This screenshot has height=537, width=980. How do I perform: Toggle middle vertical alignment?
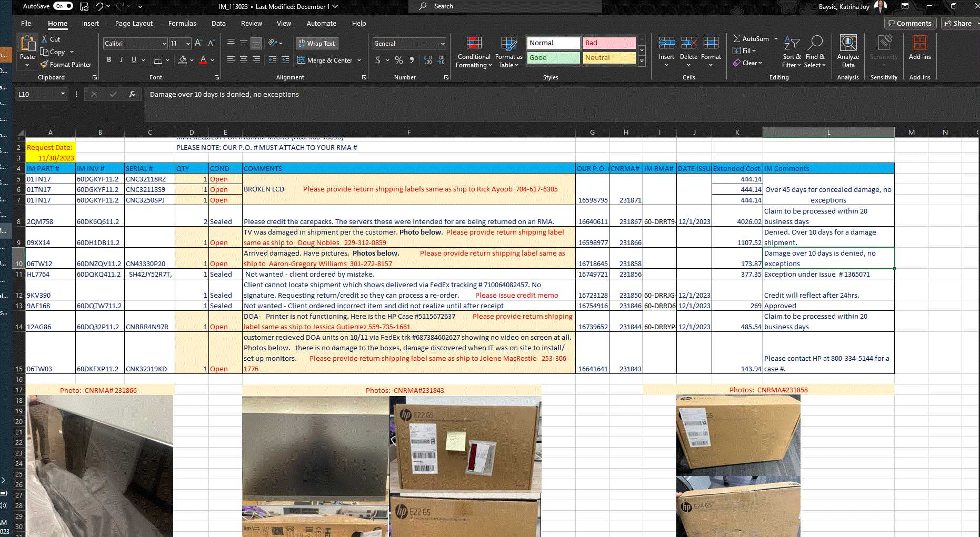244,43
